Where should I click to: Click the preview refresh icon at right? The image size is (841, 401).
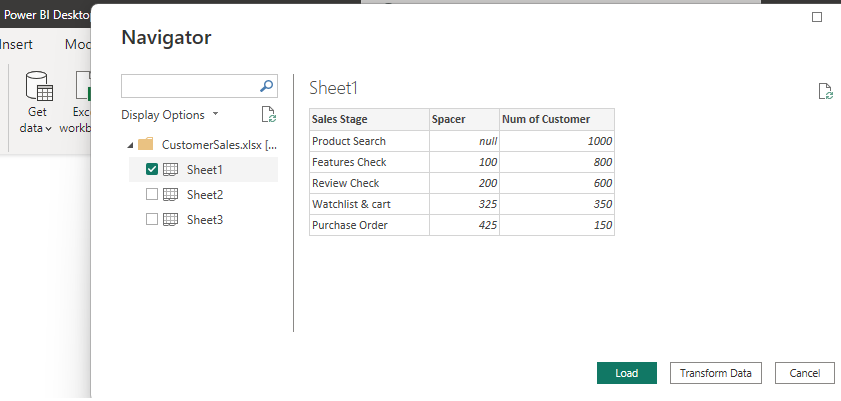tap(825, 92)
